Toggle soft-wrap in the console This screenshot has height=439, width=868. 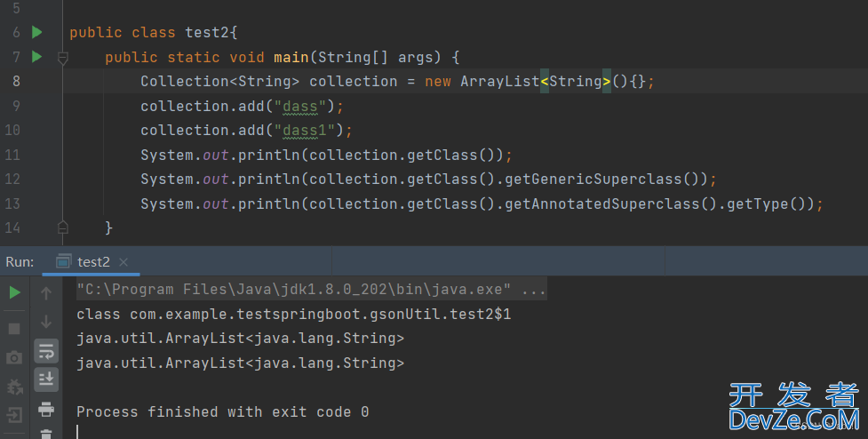[46, 351]
